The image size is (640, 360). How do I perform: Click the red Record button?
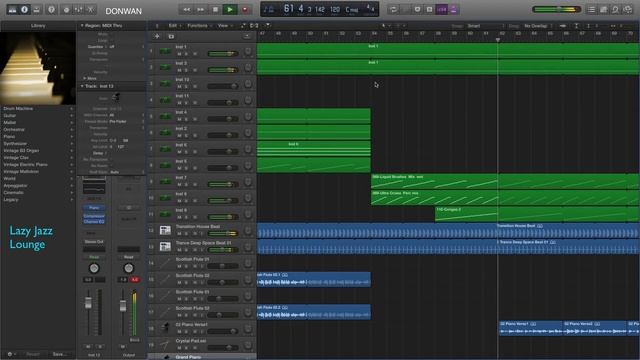(x=245, y=10)
